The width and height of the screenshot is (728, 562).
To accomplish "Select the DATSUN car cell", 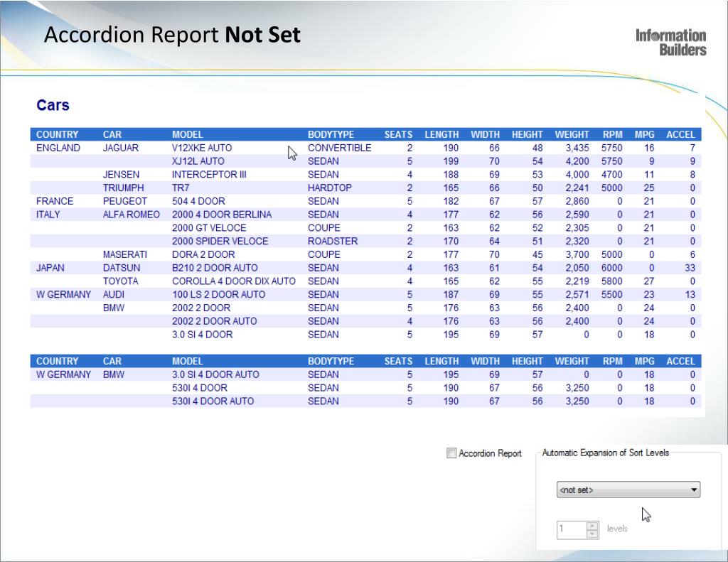I will [122, 269].
